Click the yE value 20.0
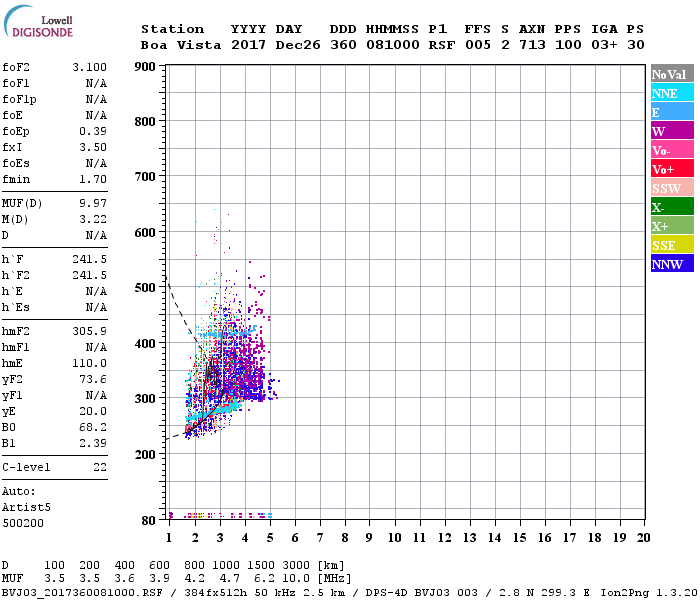The image size is (700, 600). [93, 412]
